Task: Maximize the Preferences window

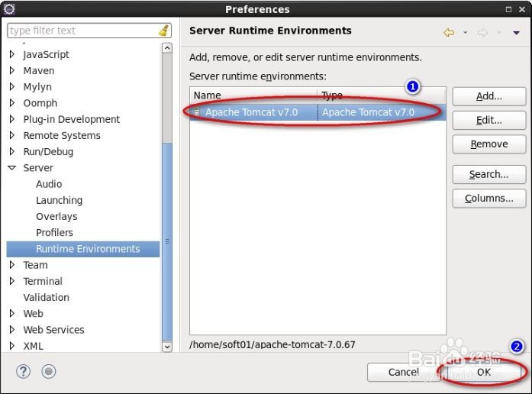Action: (x=508, y=9)
